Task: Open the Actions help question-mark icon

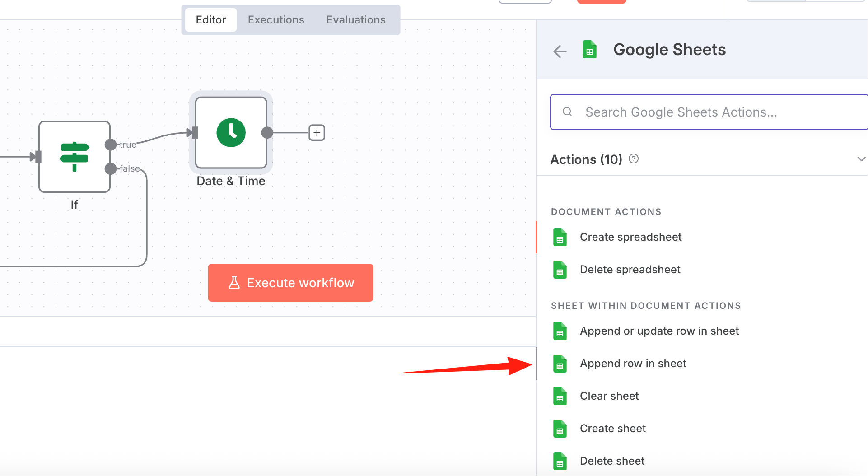Action: click(x=634, y=159)
